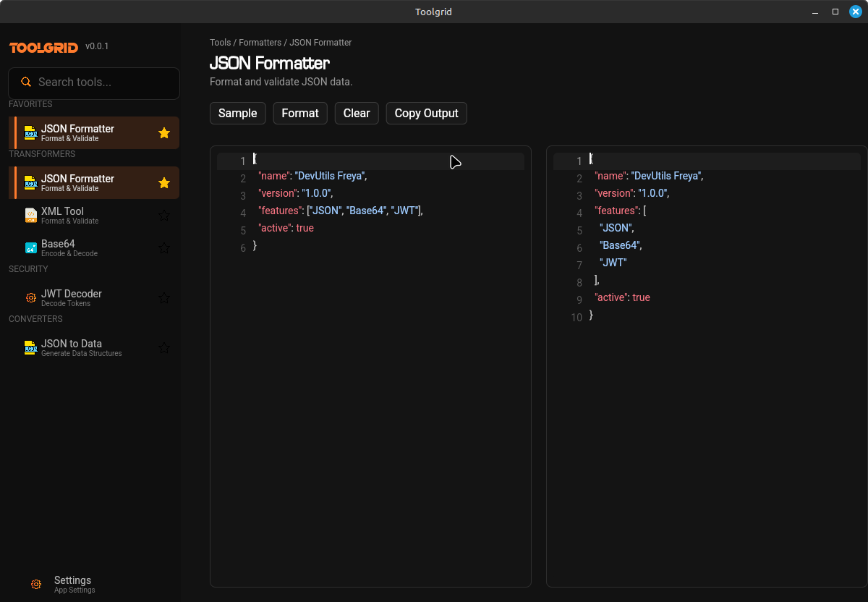The height and width of the screenshot is (602, 868).
Task: Collapse the FAVORITES section header
Action: (30, 103)
